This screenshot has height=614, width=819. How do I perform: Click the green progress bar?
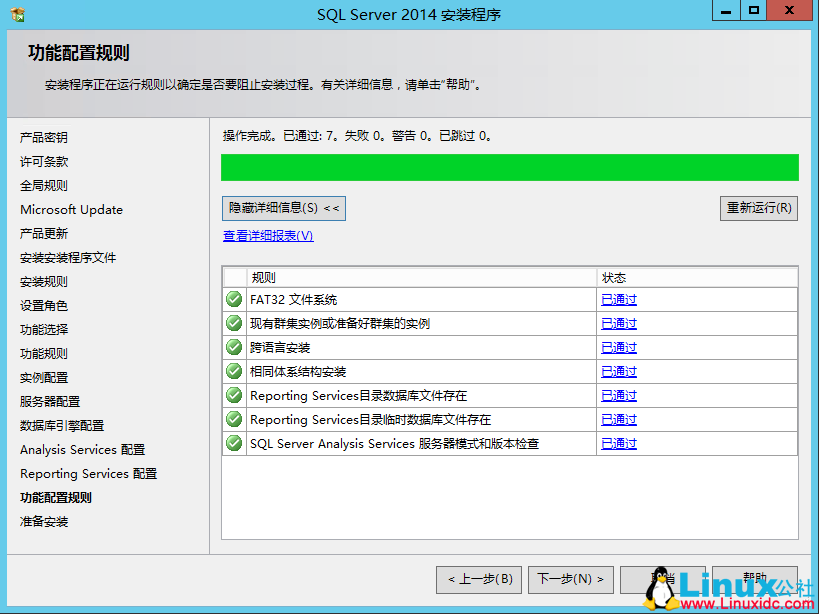[x=510, y=168]
